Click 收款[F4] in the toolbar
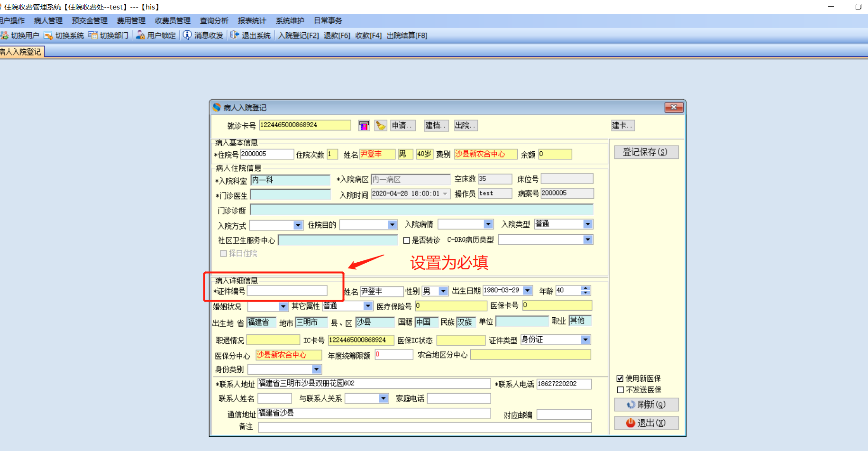 pyautogui.click(x=368, y=35)
